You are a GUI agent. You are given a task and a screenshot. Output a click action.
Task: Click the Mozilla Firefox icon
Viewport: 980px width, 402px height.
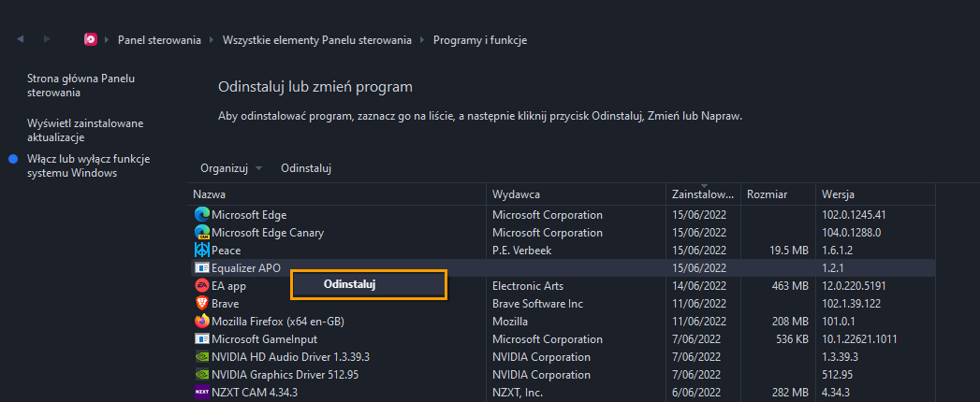coord(201,322)
